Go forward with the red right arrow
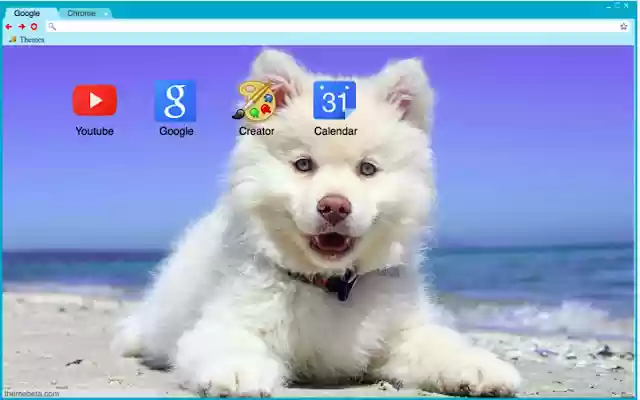 22,27
